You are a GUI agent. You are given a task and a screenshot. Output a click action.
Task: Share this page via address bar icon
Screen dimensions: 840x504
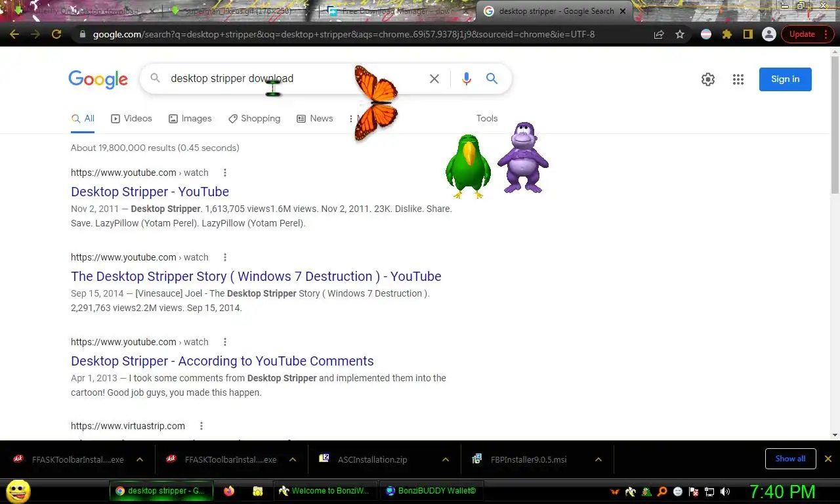pyautogui.click(x=659, y=34)
